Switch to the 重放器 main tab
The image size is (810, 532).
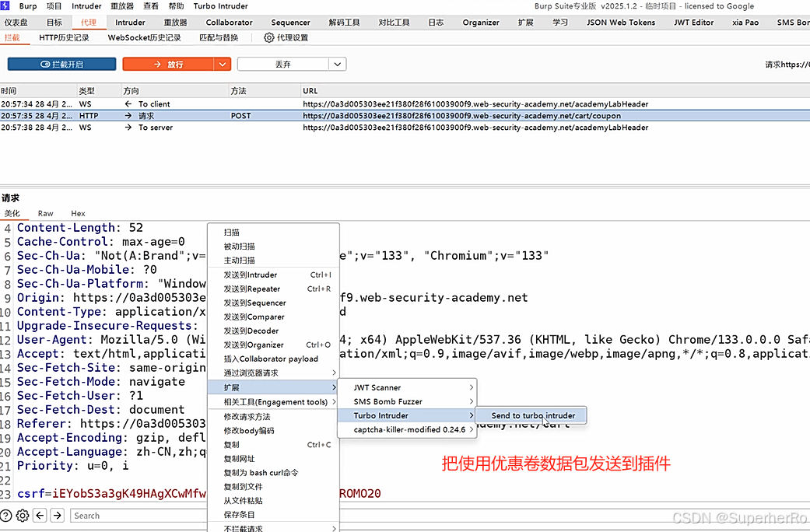[176, 23]
